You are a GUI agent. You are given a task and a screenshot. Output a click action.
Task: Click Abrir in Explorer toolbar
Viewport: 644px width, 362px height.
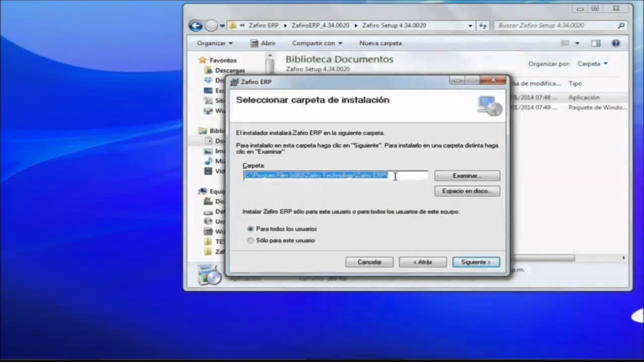263,43
